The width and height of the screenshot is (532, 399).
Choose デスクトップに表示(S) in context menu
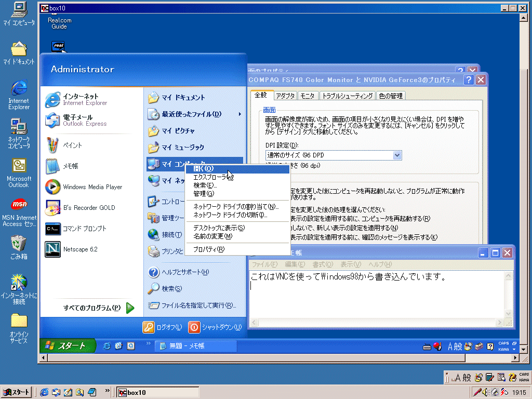pyautogui.click(x=237, y=228)
